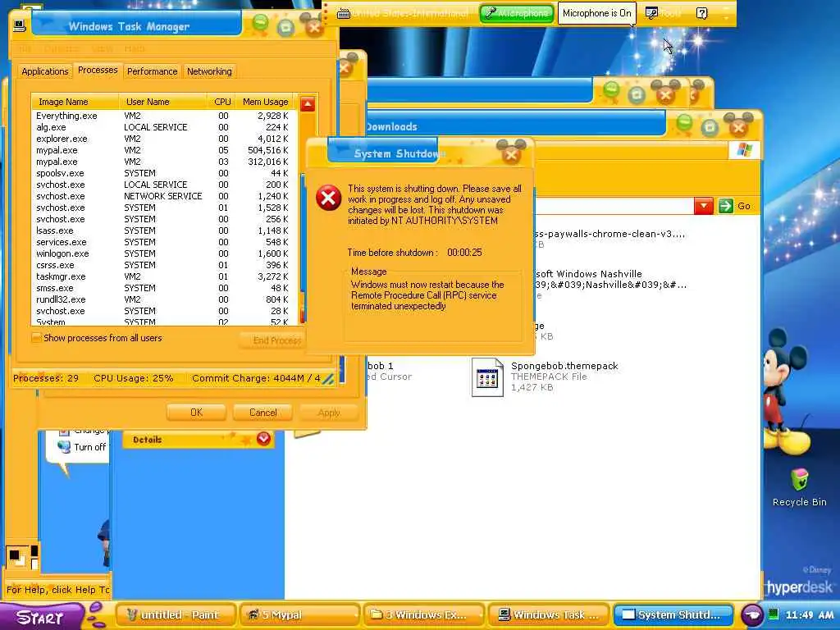
Task: Click OK in the dialog behind Task Manager
Action: tap(196, 413)
